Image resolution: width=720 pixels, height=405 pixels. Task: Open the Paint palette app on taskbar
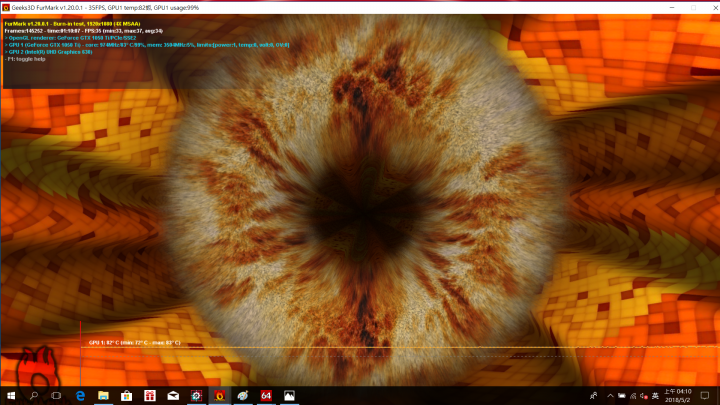(243, 395)
